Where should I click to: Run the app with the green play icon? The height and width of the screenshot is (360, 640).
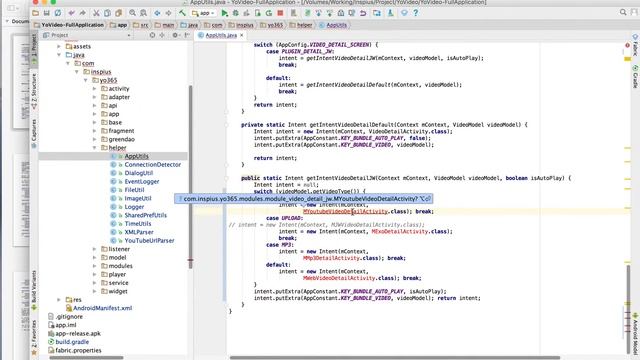pos(224,13)
